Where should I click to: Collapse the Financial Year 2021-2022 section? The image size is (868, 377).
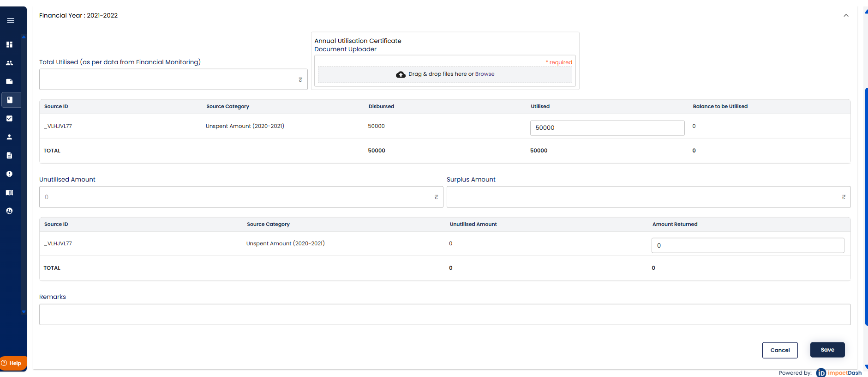846,16
